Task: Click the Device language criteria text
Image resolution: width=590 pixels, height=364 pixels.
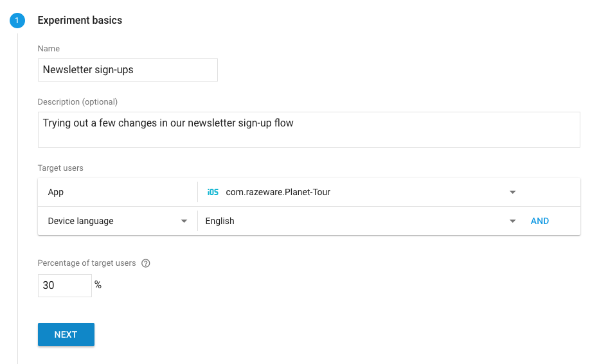Action: click(81, 221)
